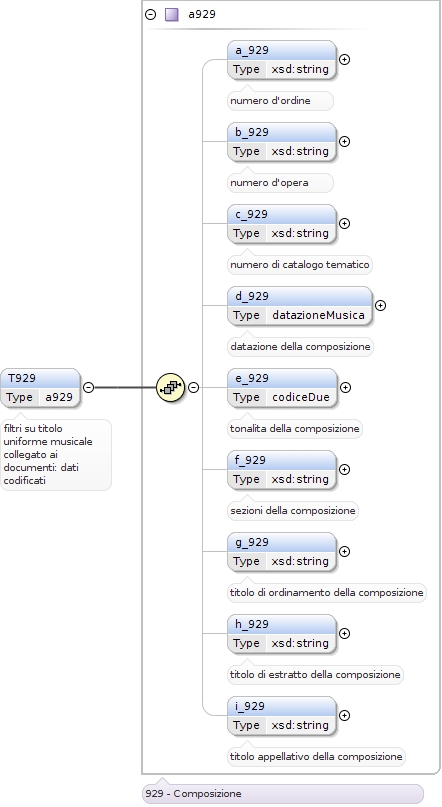The height and width of the screenshot is (807, 442).
Task: Select the e_929 element box
Action: coord(282,388)
